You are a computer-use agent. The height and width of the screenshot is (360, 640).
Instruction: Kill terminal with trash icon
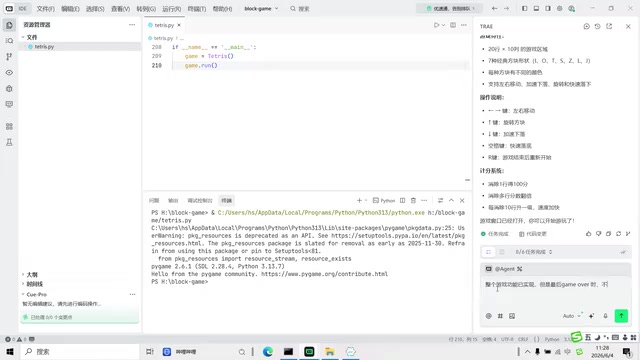click(x=413, y=200)
